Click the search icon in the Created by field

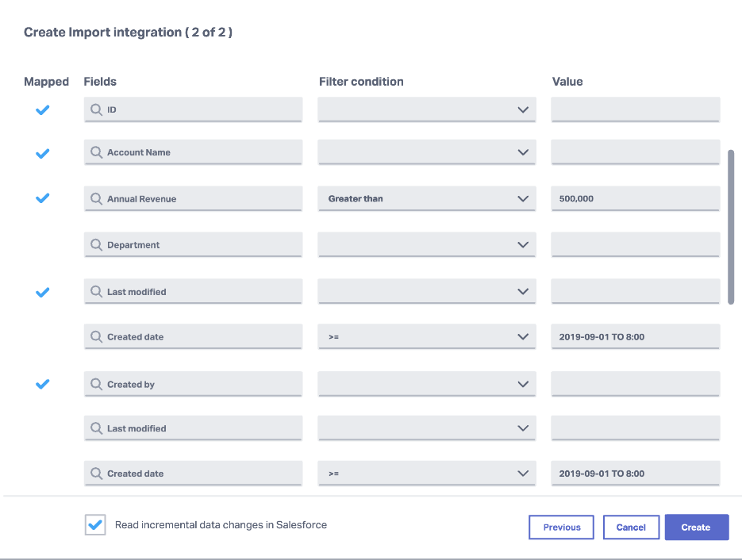pos(97,384)
